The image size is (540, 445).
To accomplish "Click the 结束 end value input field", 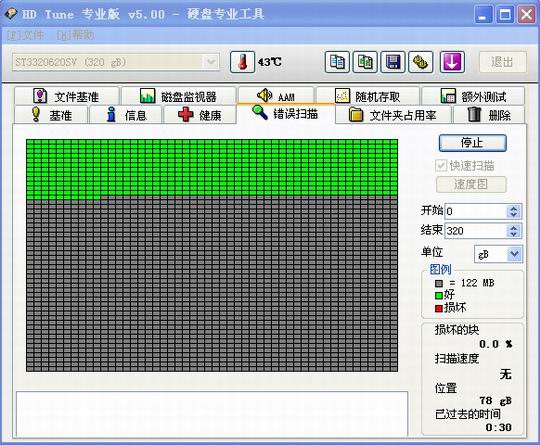I will pos(476,231).
